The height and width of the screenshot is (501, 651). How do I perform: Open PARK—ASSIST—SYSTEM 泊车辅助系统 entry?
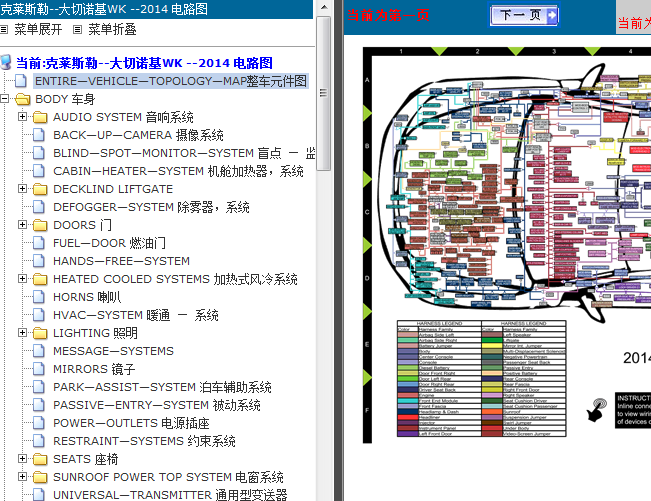(x=162, y=387)
